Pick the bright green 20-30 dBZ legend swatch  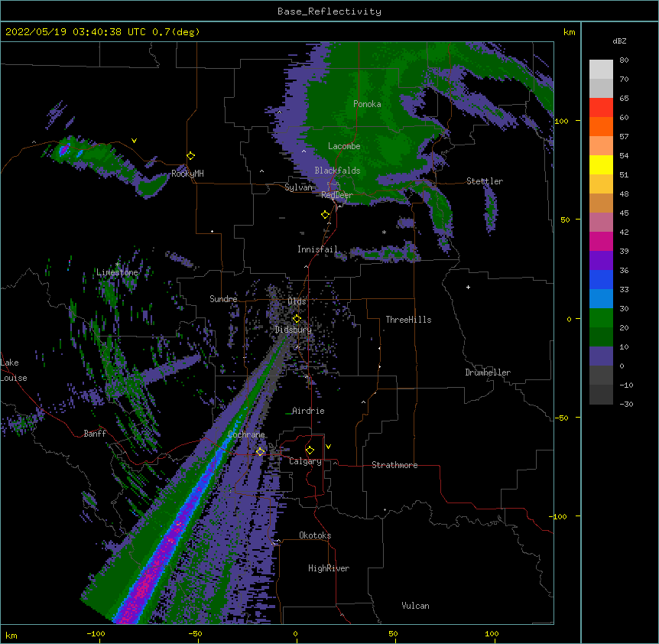601,318
